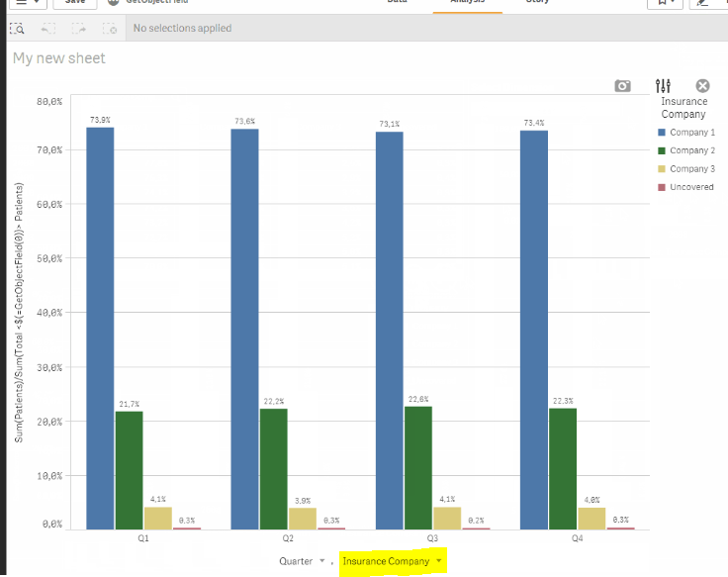The height and width of the screenshot is (577, 728).
Task: Click the Company 3 yellow legend swatch
Action: click(x=662, y=168)
